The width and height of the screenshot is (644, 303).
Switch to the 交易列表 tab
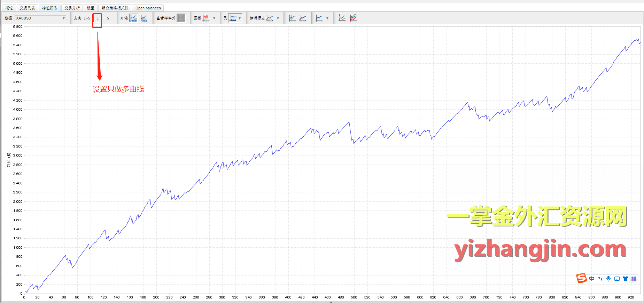[x=28, y=8]
